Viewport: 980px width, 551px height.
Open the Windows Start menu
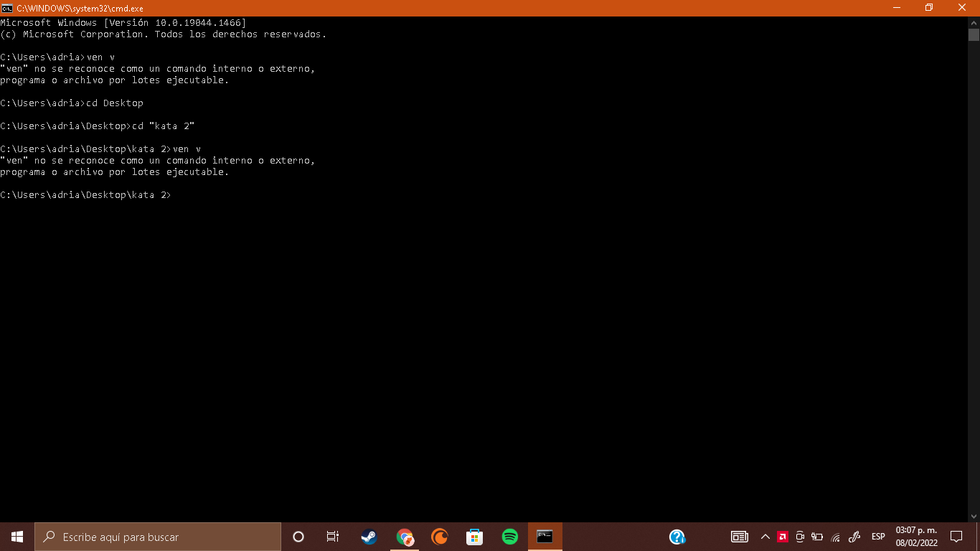pos(17,537)
